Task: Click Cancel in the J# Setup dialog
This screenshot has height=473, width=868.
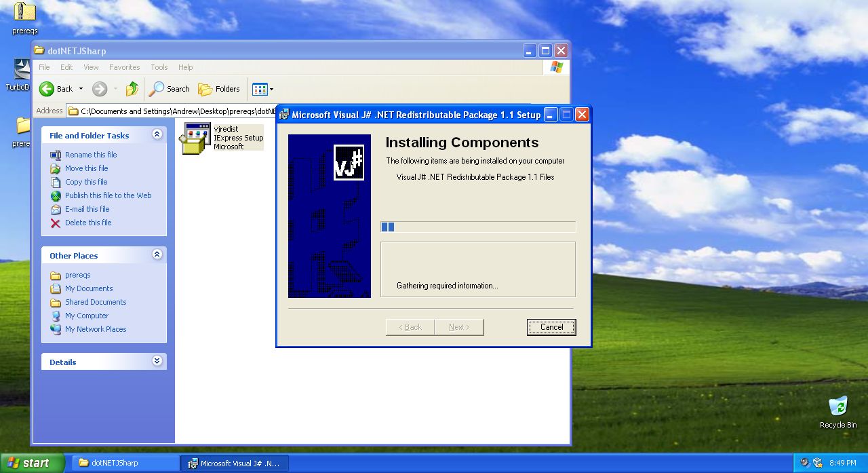Action: pyautogui.click(x=551, y=327)
